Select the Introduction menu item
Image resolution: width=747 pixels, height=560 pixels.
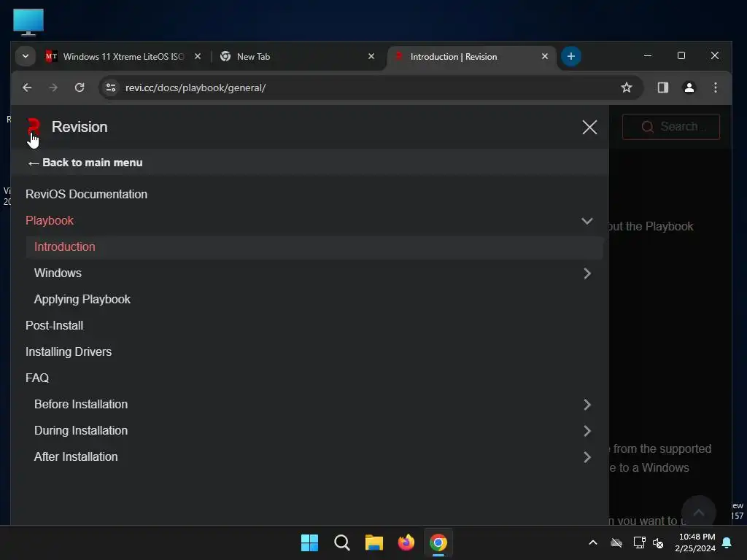click(x=314, y=246)
